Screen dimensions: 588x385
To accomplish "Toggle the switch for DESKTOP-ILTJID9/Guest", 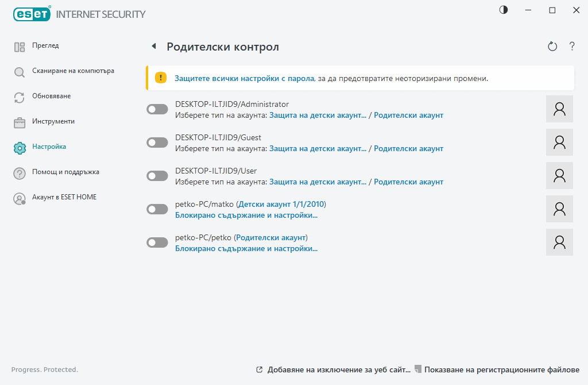I will (157, 142).
